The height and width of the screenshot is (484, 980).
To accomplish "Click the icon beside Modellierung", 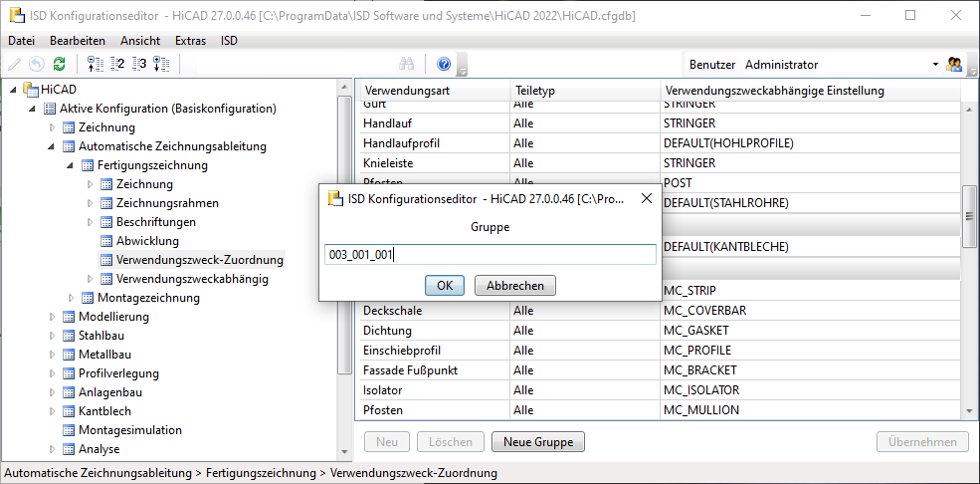I will tap(69, 317).
